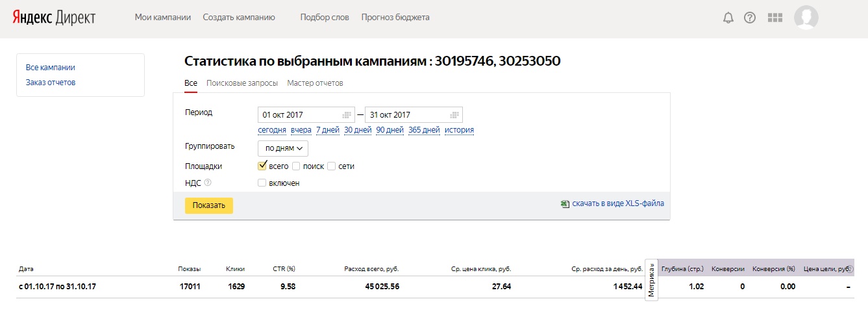Open the user profile avatar
This screenshot has width=868, height=312.
806,18
